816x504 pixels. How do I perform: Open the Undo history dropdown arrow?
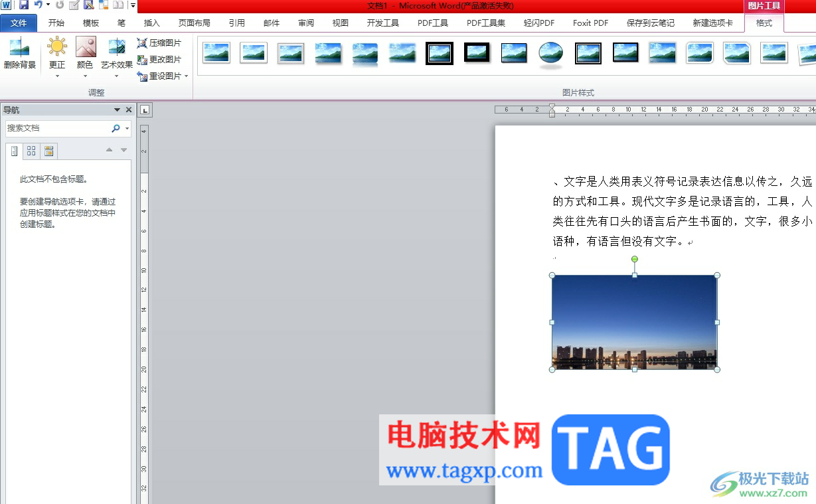click(48, 5)
